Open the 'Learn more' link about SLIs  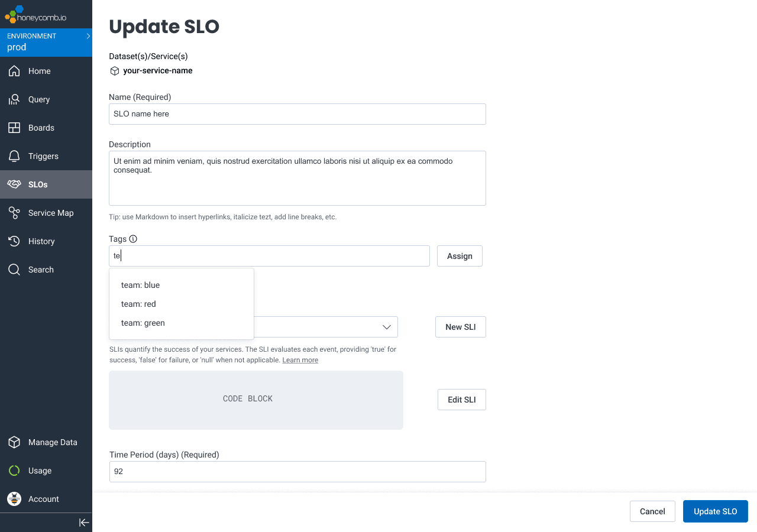pos(300,359)
